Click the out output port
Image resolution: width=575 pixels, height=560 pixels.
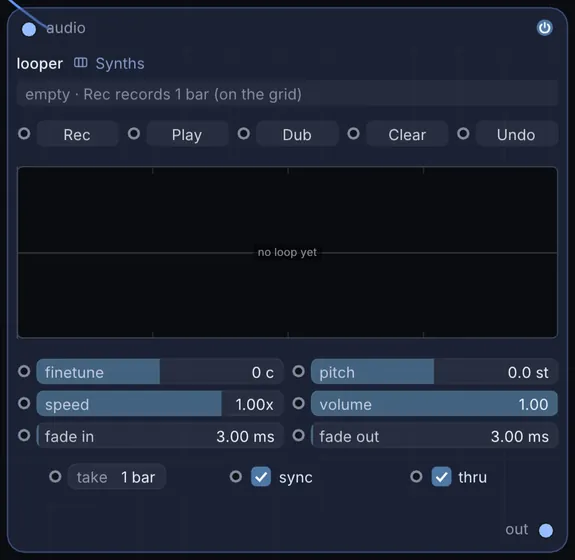point(546,530)
